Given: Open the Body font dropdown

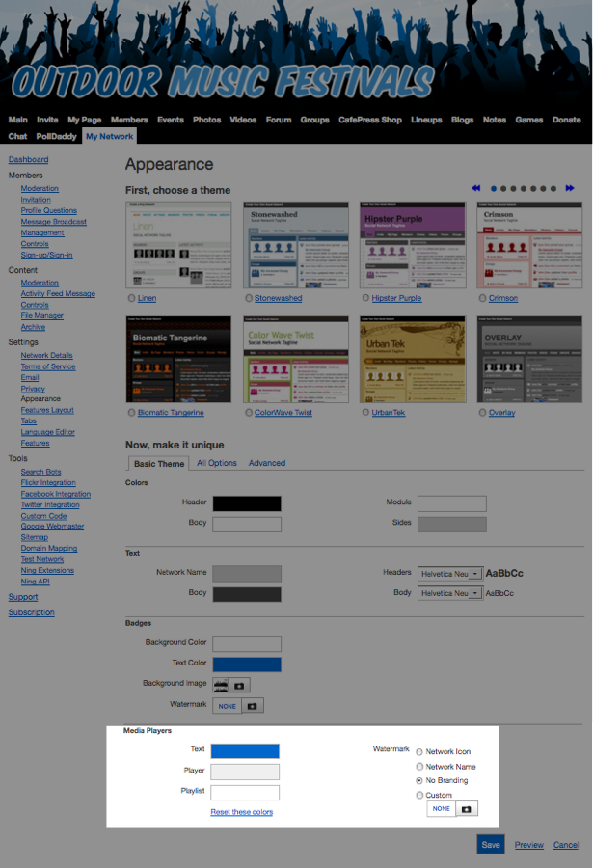Looking at the screenshot, I should (x=449, y=593).
